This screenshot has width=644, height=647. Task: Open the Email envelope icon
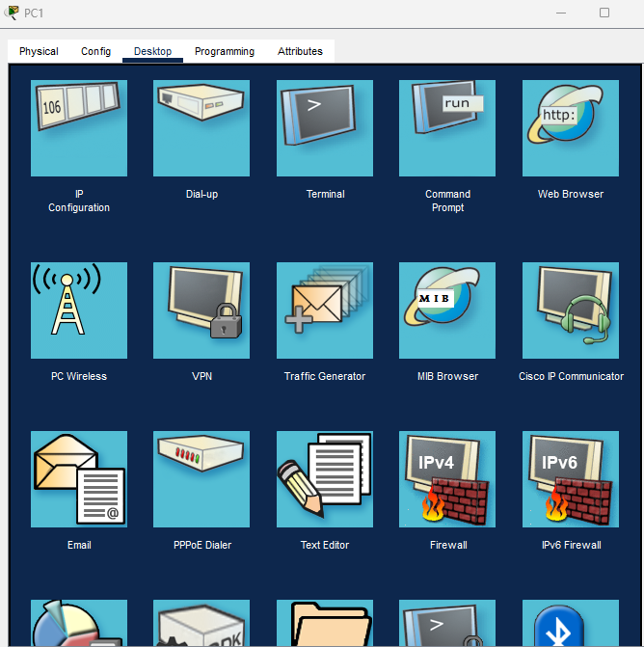(x=79, y=479)
